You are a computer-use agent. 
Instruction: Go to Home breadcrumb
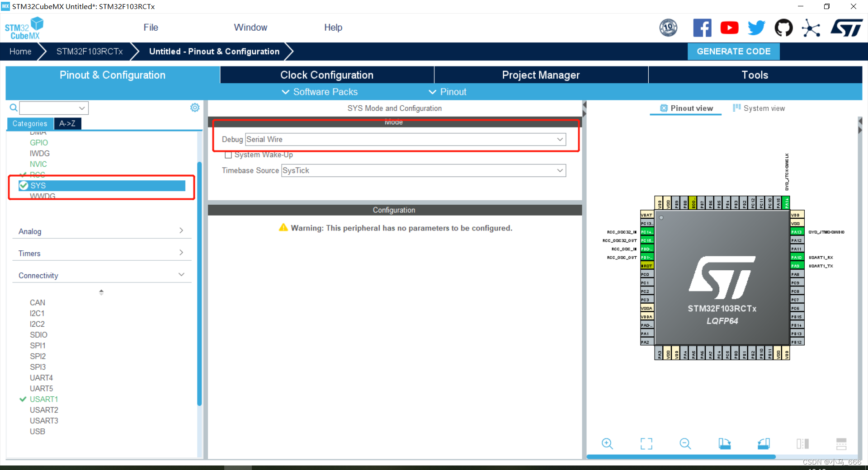click(20, 52)
